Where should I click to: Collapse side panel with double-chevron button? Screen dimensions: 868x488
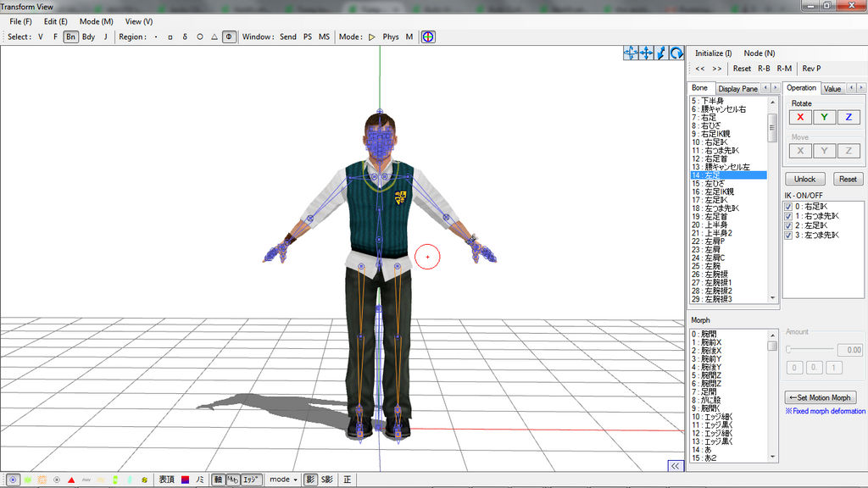pyautogui.click(x=675, y=466)
